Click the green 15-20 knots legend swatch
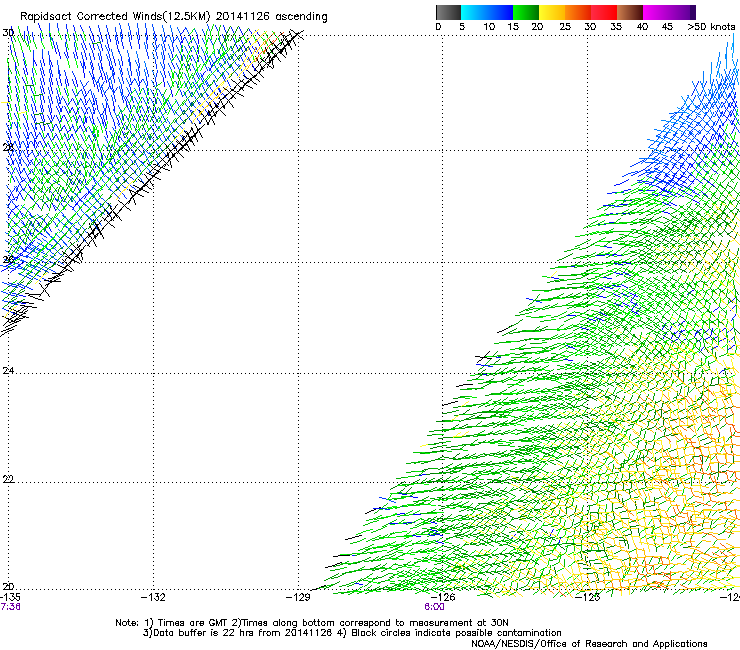Viewport: 740px width, 650px height. (x=526, y=12)
